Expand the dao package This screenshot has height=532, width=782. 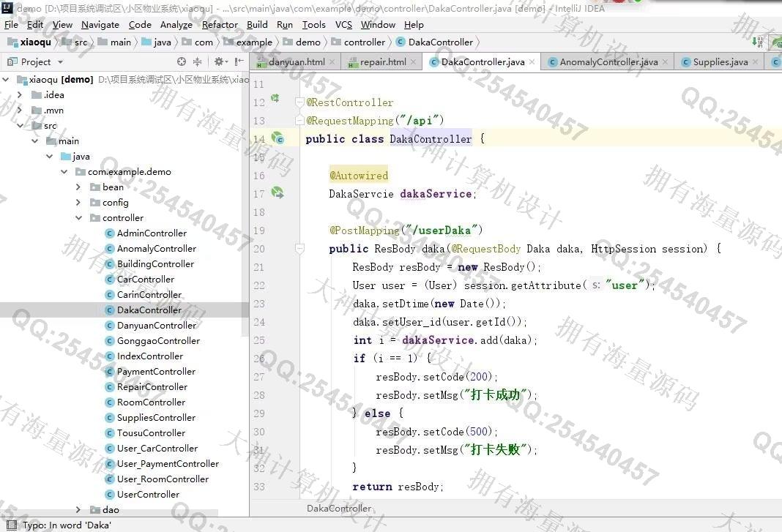click(x=78, y=509)
